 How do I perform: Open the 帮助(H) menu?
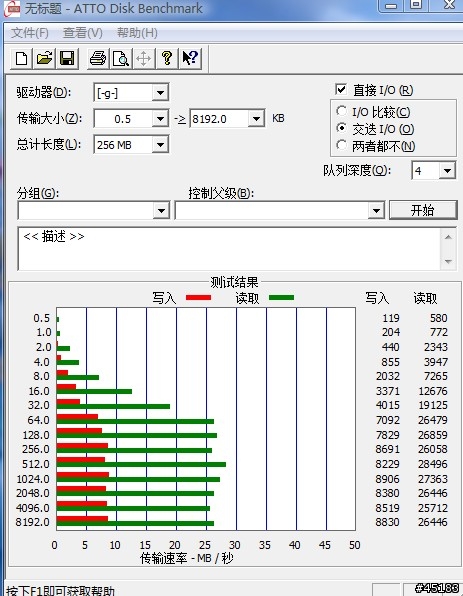pos(137,33)
